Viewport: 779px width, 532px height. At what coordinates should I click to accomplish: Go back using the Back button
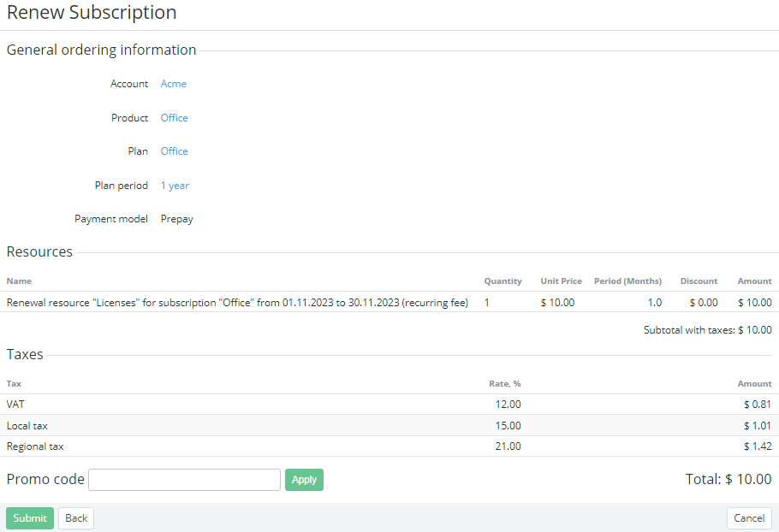pyautogui.click(x=76, y=518)
